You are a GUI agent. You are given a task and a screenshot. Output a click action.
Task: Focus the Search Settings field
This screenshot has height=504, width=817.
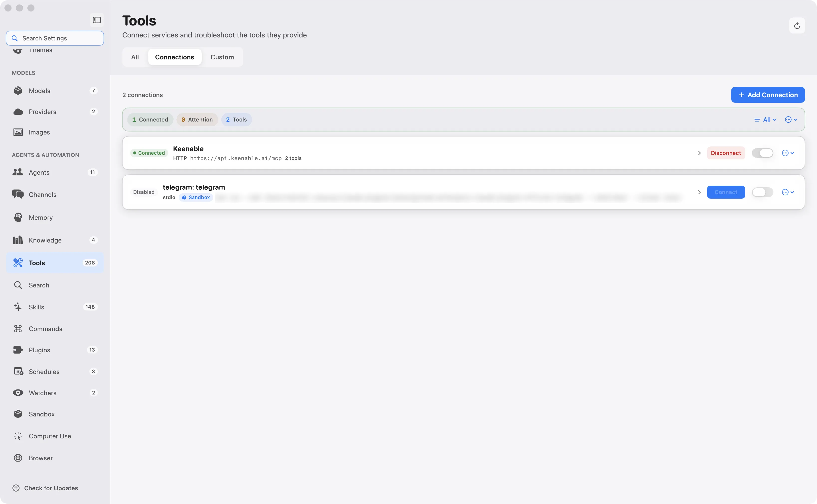point(55,38)
